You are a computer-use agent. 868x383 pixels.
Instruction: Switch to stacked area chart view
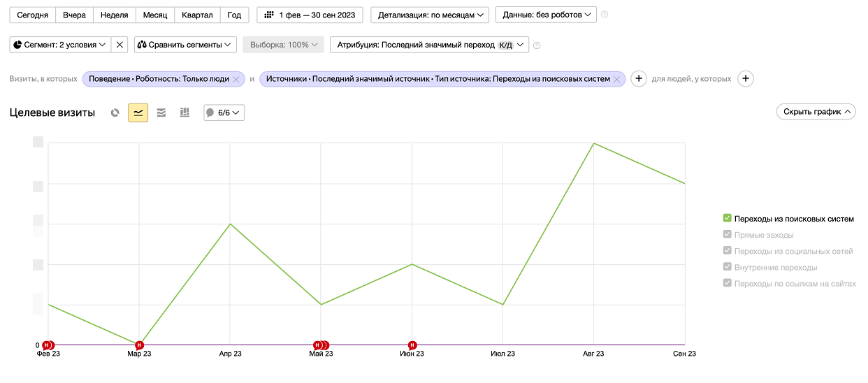point(161,113)
